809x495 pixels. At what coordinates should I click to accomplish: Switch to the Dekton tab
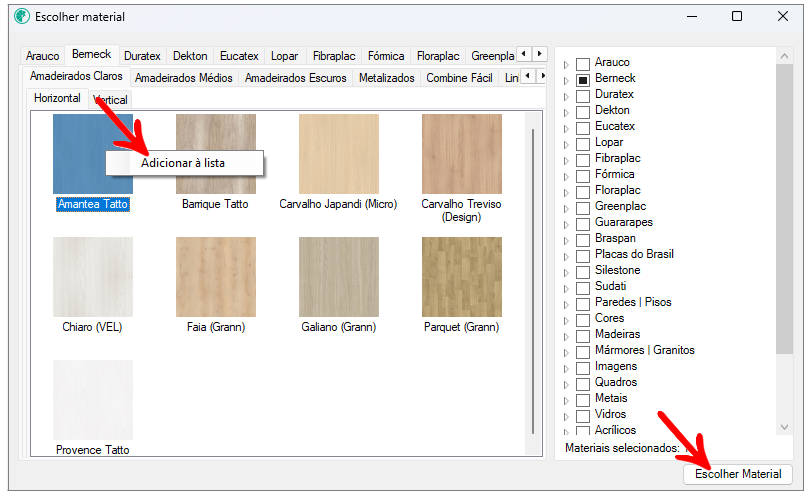click(x=190, y=56)
